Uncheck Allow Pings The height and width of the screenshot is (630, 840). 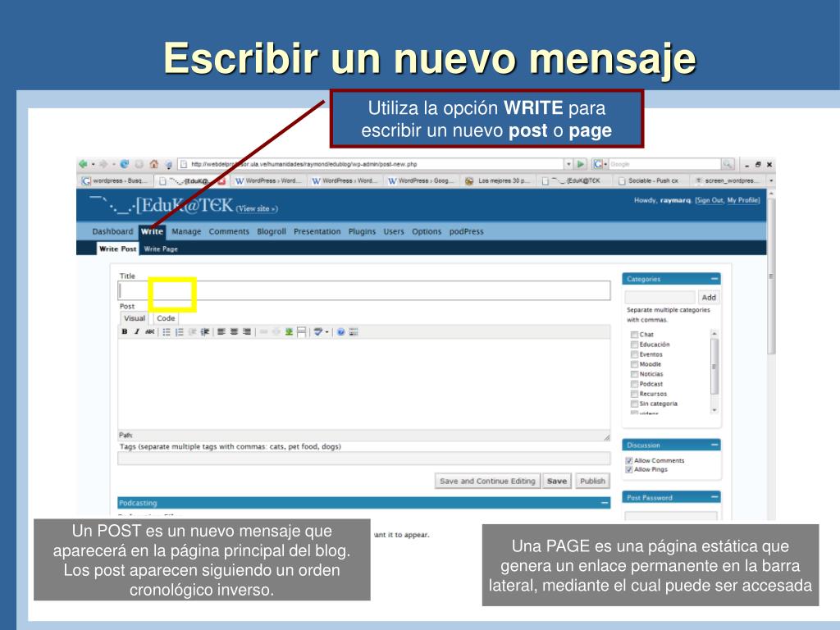pos(629,470)
